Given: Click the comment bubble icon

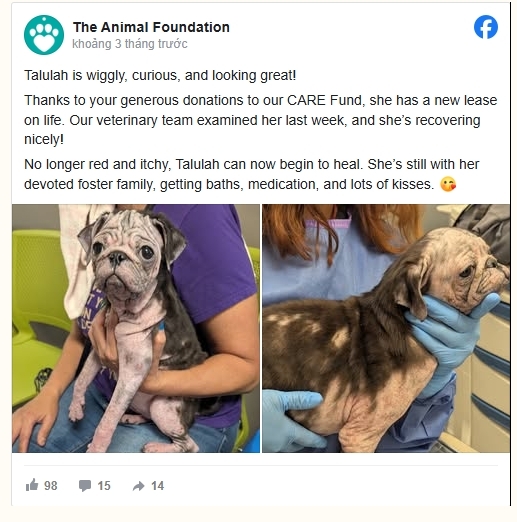Looking at the screenshot, I should coord(85,486).
